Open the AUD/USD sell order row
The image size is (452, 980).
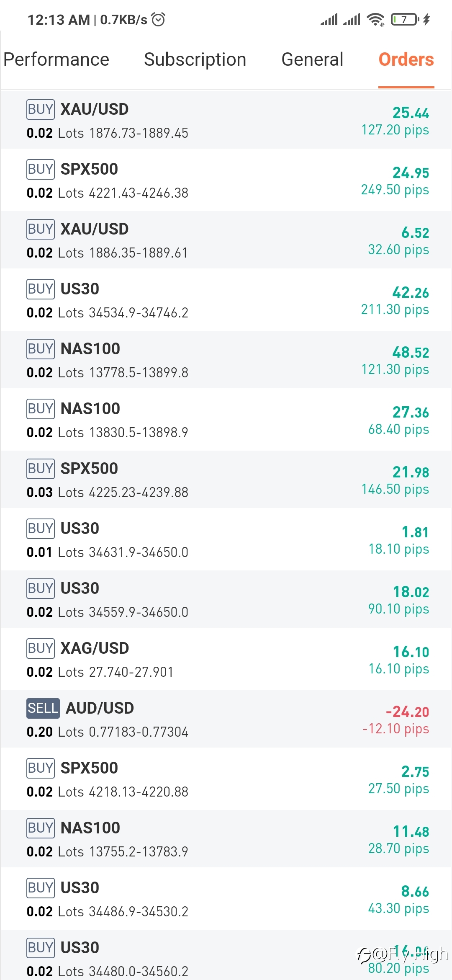226,720
